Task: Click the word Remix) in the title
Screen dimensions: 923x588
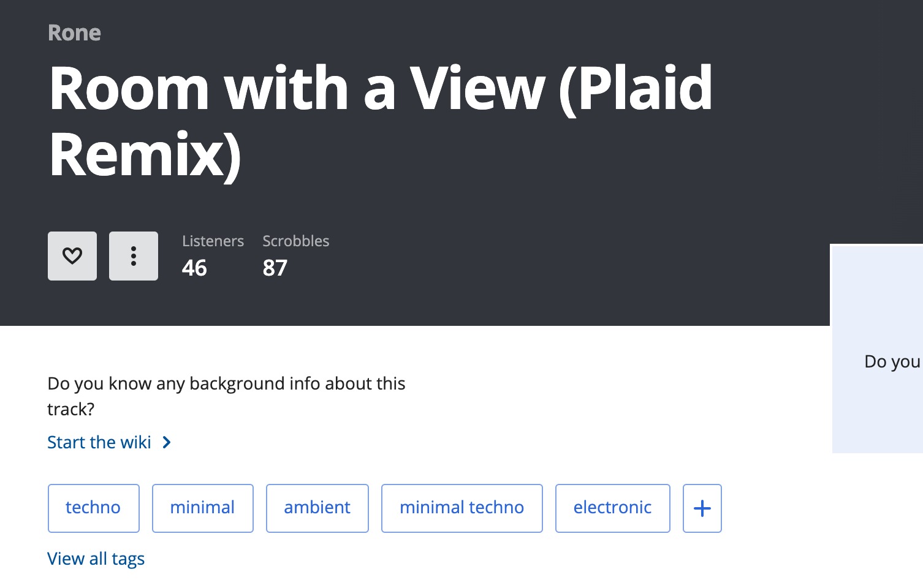Action: click(x=145, y=154)
